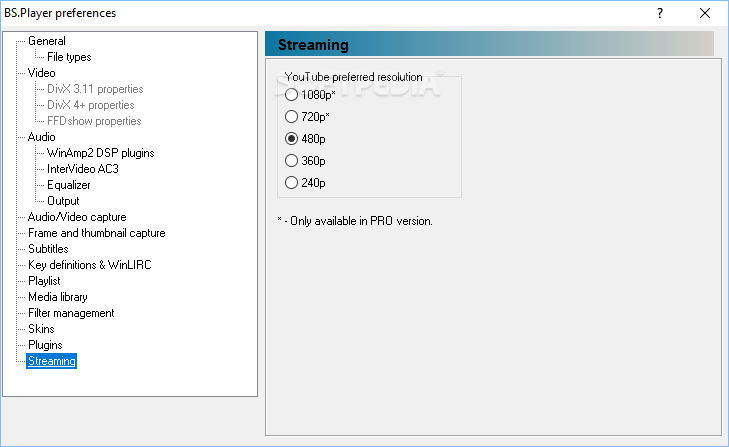
Task: Select the 720p* resolution radio button
Action: point(292,117)
